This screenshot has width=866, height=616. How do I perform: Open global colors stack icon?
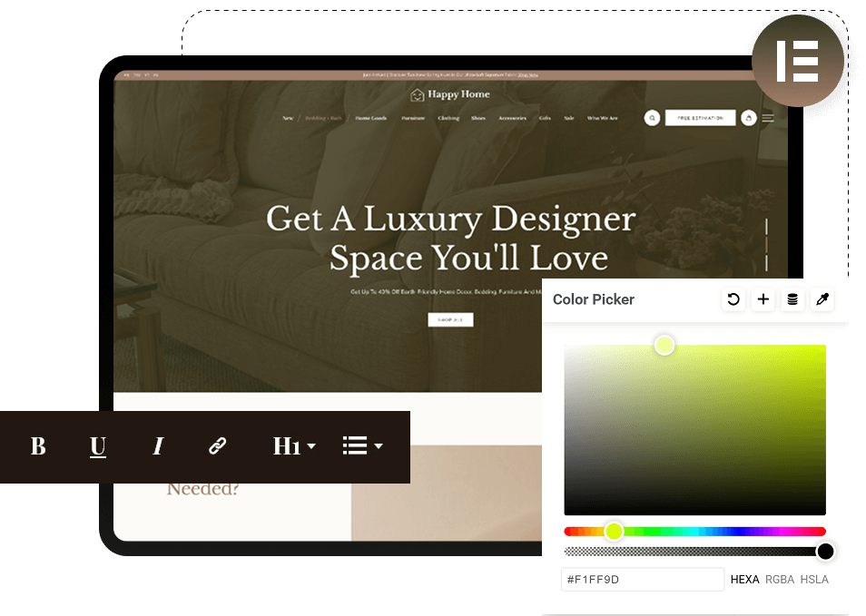(x=792, y=299)
